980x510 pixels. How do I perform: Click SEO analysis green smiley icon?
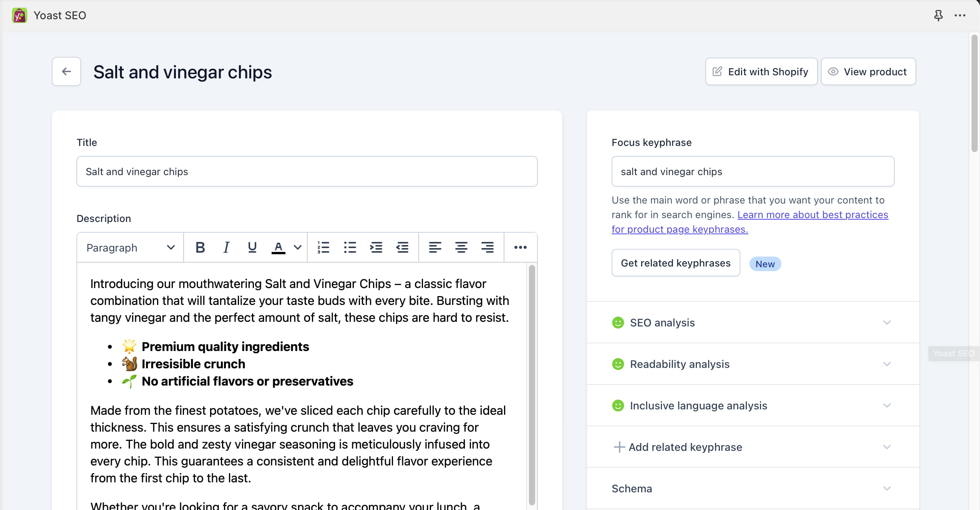point(618,323)
